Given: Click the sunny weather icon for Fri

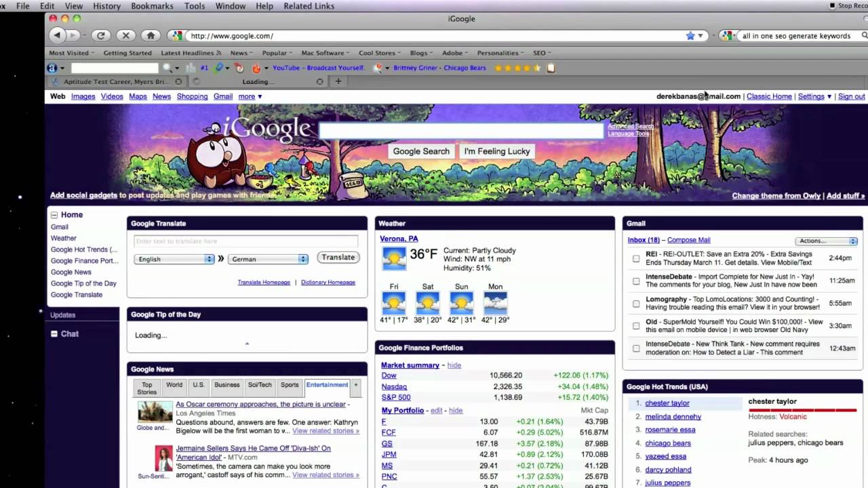Looking at the screenshot, I should [x=394, y=303].
